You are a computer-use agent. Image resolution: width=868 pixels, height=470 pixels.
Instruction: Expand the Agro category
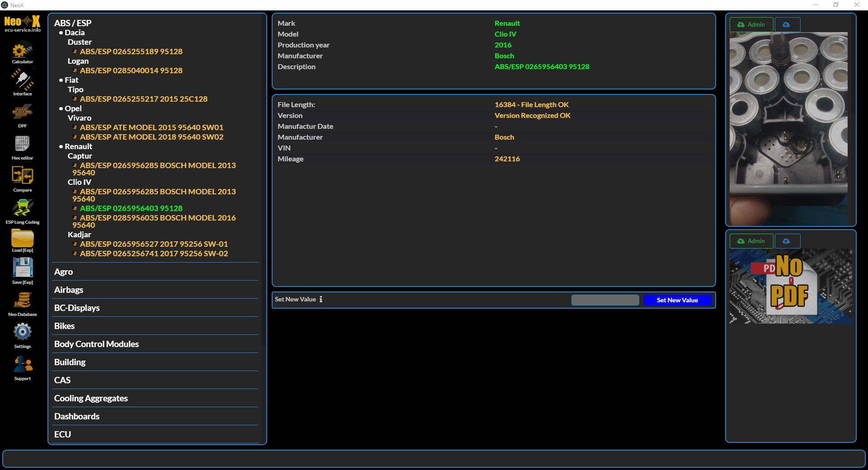(155, 272)
